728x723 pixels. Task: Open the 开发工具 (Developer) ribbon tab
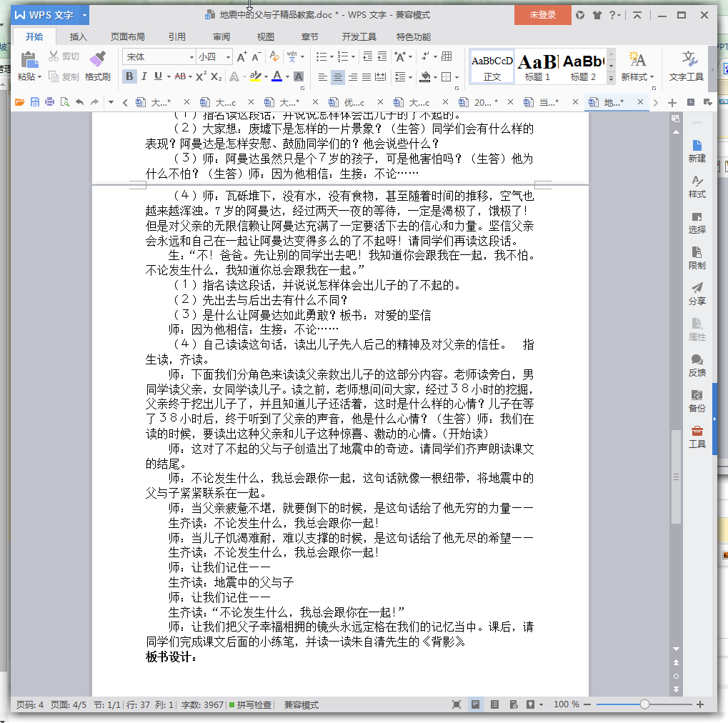359,36
